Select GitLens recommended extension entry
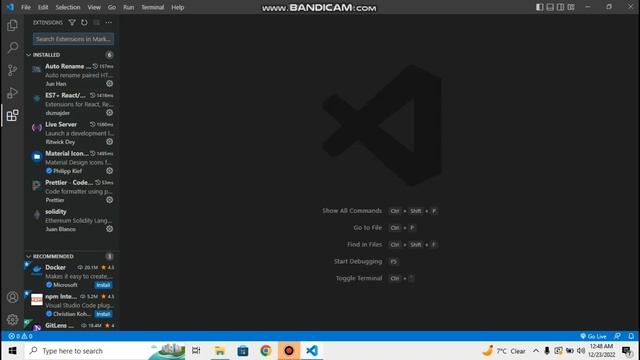 point(72,326)
